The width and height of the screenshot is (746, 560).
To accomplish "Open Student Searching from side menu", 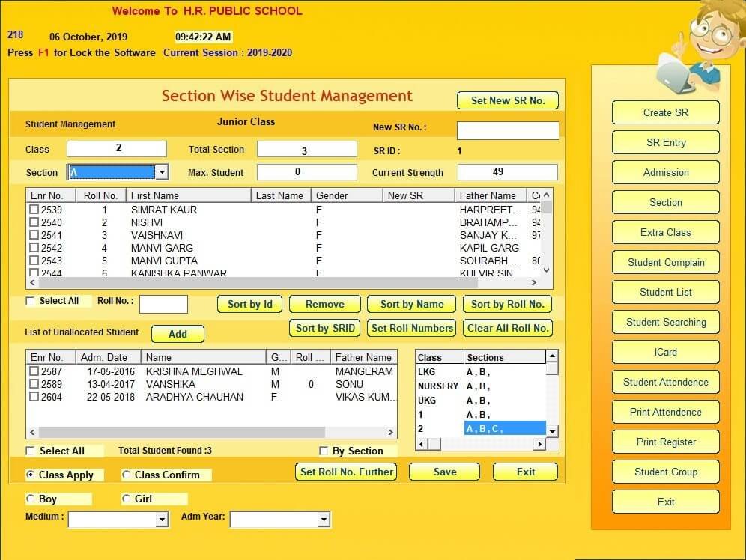I will click(x=666, y=323).
